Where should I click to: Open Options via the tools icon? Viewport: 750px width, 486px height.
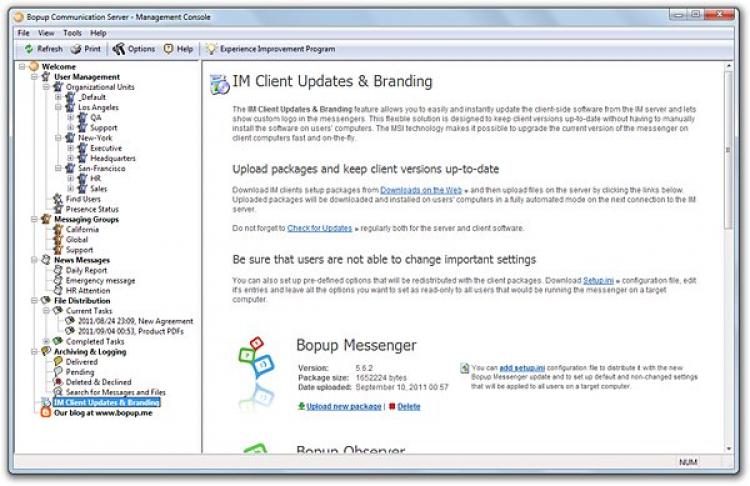119,49
